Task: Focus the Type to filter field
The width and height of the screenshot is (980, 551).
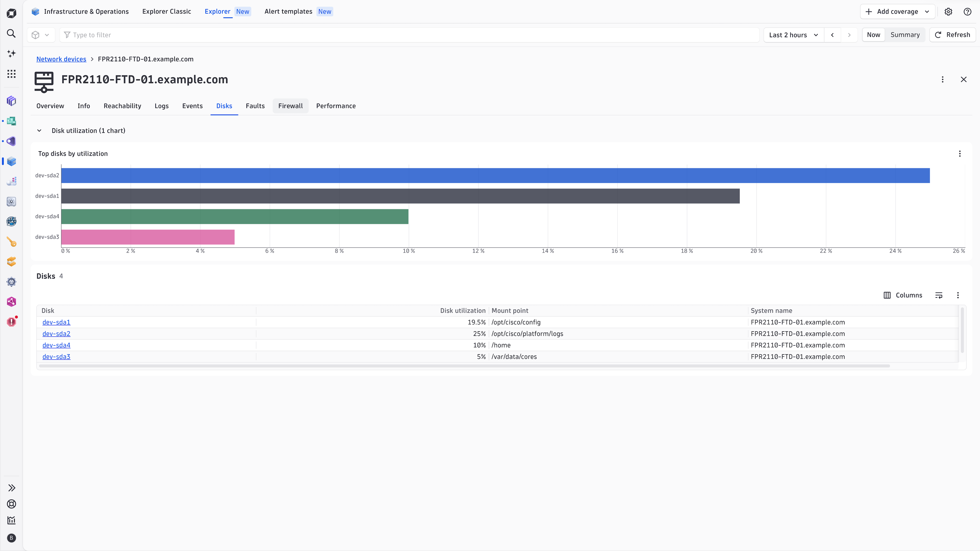Action: point(409,35)
